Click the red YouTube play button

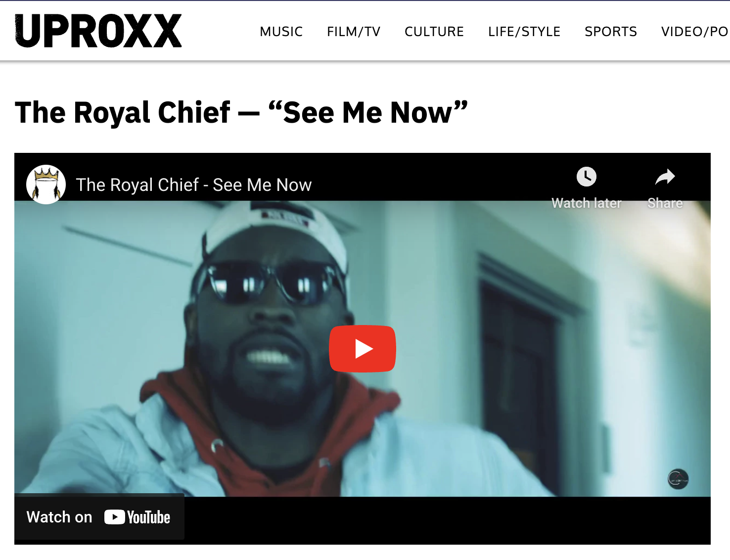point(363,349)
